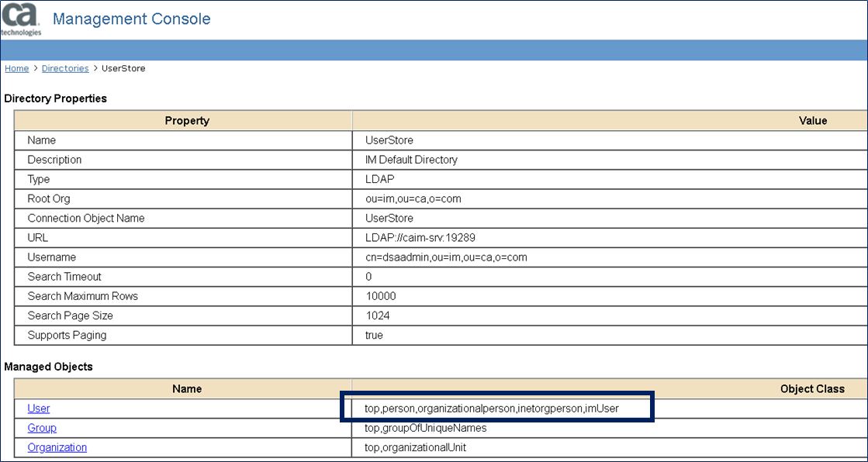
Task: Click the Description property label
Action: tap(54, 160)
